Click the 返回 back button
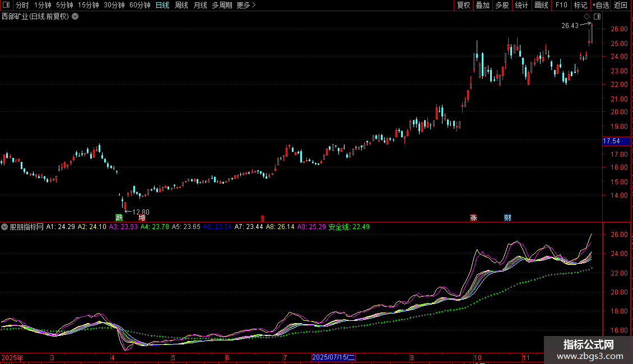 [621, 5]
